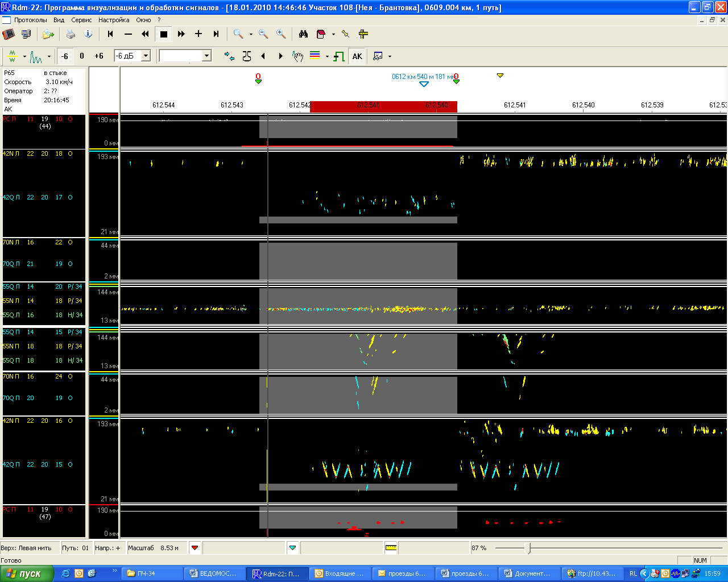The image size is (728, 582).
Task: Open the colored lines dropdown arrow
Action: click(x=327, y=56)
